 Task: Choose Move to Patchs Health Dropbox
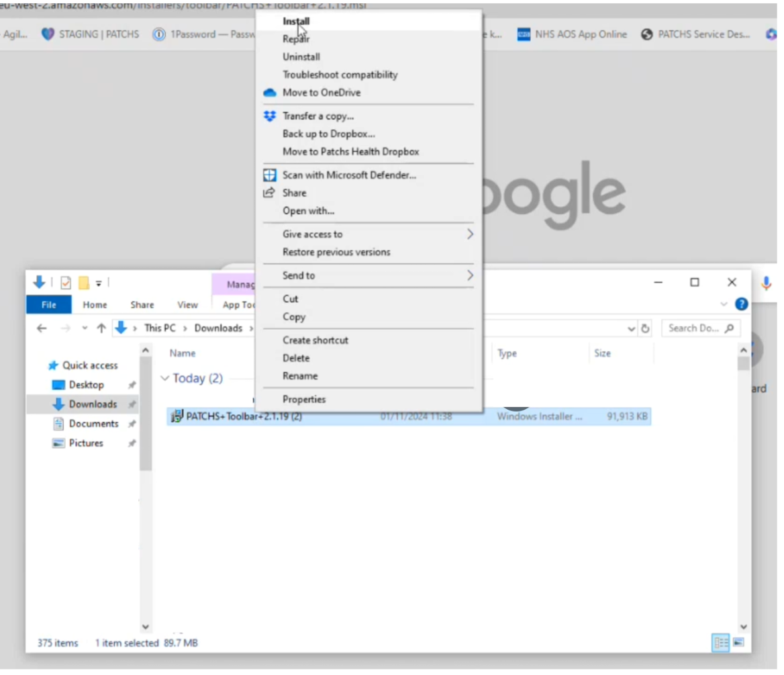coord(350,152)
